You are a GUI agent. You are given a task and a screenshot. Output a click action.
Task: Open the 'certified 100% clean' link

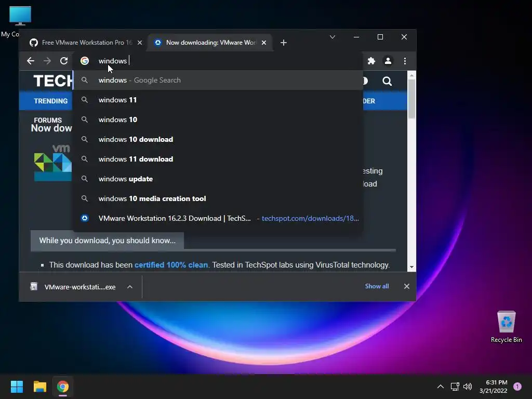pyautogui.click(x=171, y=265)
